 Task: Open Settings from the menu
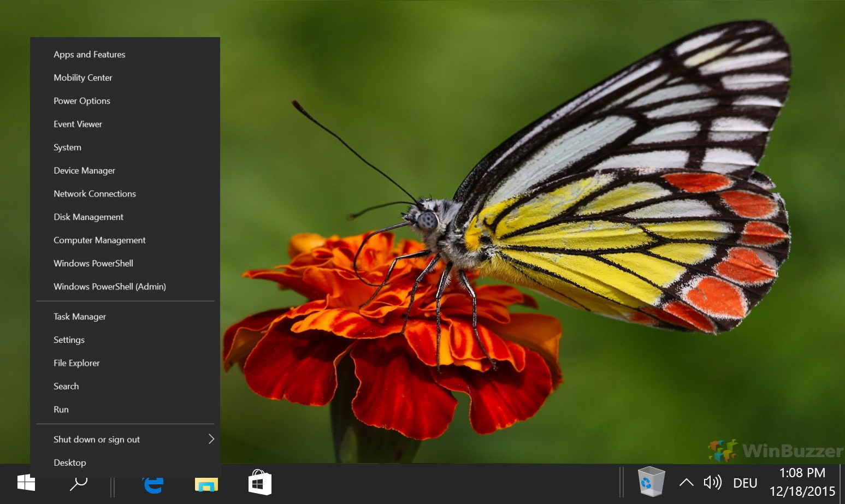point(69,340)
